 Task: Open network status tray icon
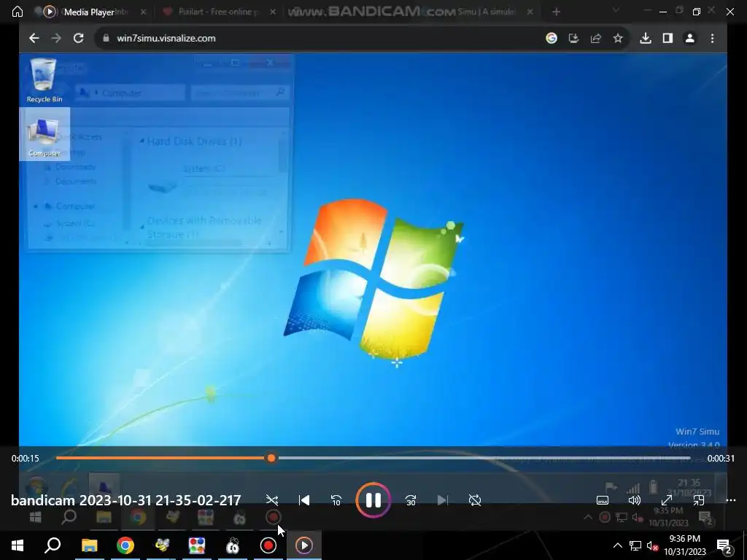point(635,545)
